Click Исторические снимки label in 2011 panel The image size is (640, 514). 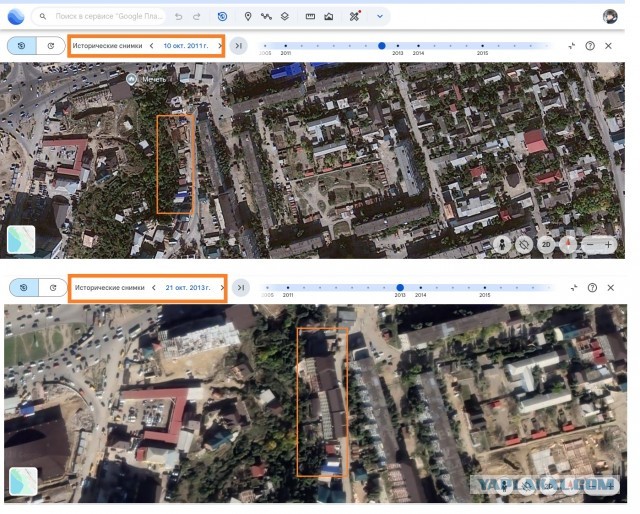coord(107,46)
